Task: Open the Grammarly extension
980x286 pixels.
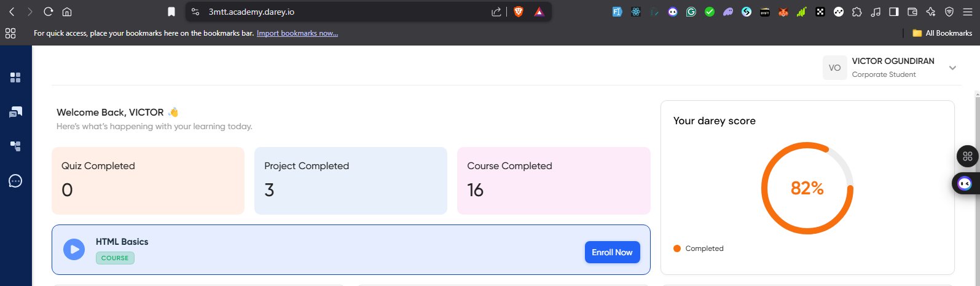Action: click(691, 12)
